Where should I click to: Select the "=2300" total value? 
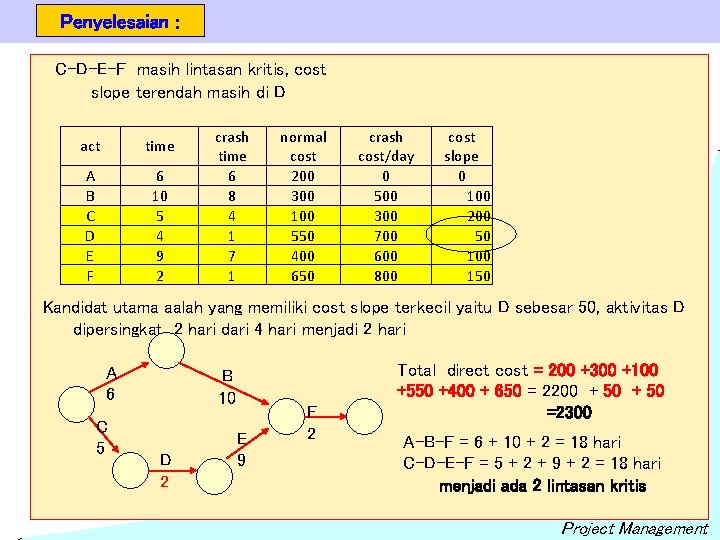[x=569, y=412]
